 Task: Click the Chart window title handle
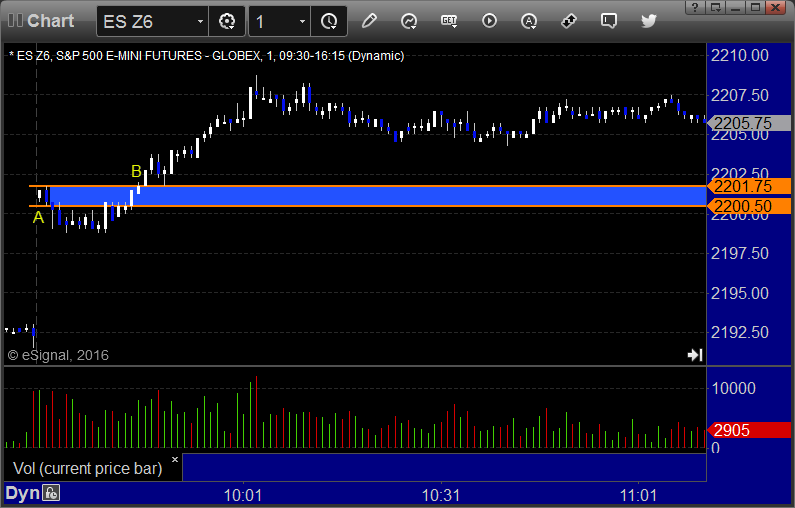pyautogui.click(x=41, y=21)
